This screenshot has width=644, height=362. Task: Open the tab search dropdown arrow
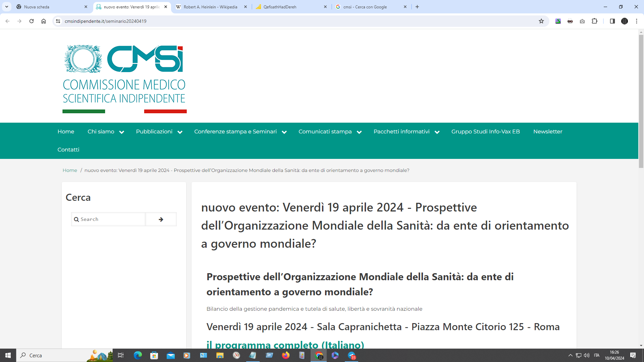(6, 7)
